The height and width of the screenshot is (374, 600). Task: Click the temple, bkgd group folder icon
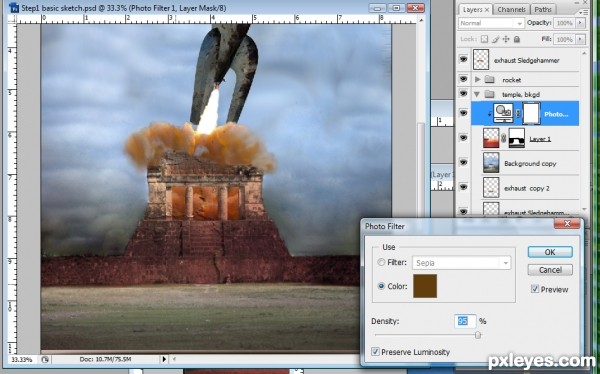pyautogui.click(x=489, y=94)
